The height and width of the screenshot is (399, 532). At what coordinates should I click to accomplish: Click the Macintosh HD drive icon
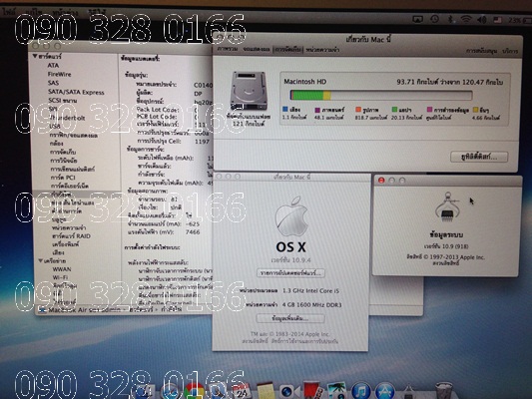point(249,91)
